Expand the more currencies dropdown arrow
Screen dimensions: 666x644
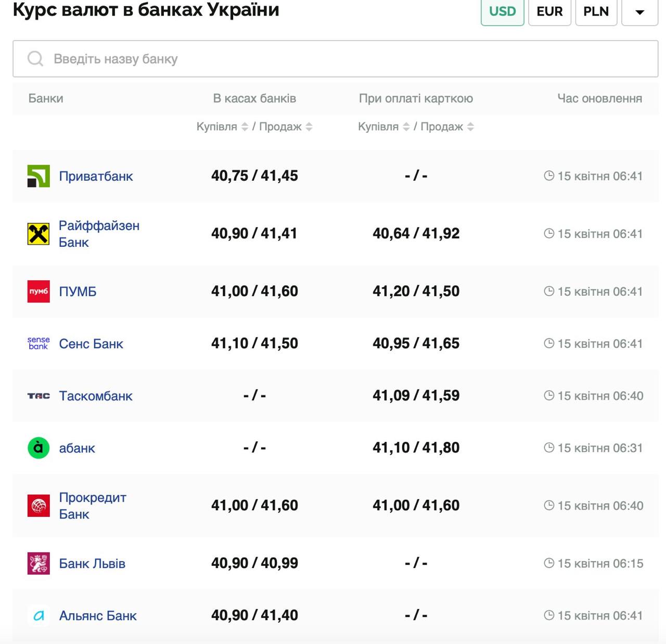pyautogui.click(x=639, y=11)
